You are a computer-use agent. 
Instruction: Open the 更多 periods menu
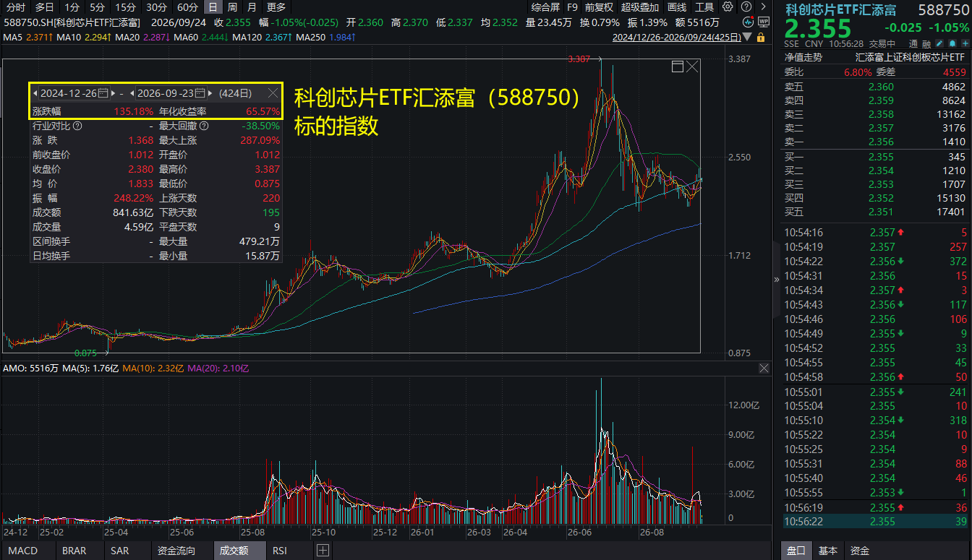pyautogui.click(x=276, y=7)
